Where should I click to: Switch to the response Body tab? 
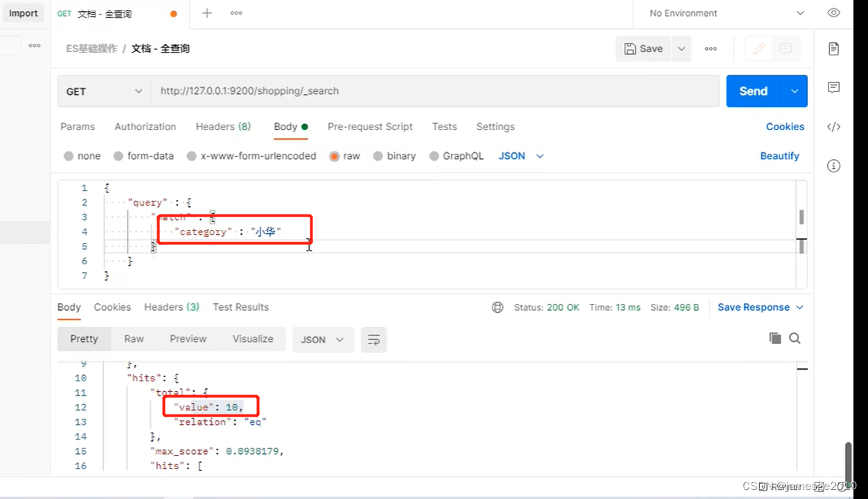click(x=69, y=307)
